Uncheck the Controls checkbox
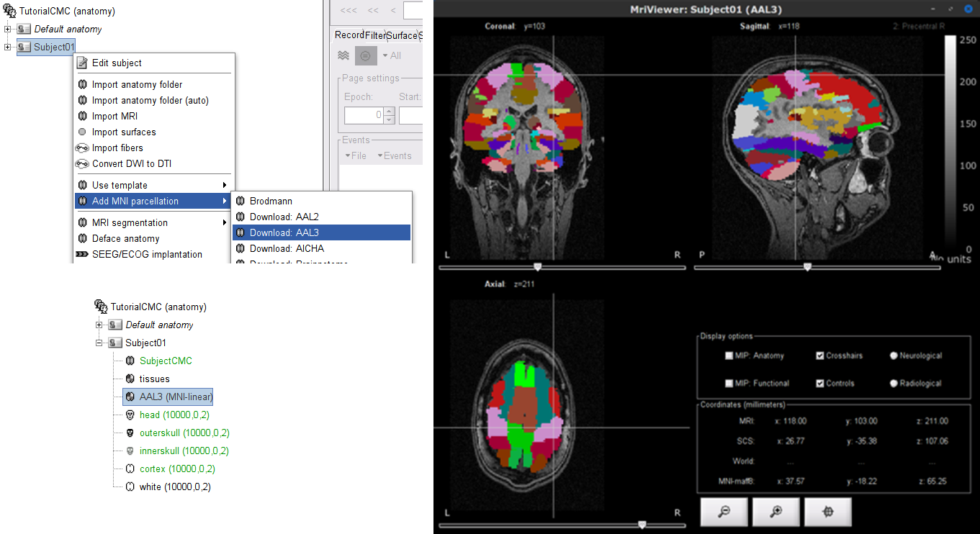The width and height of the screenshot is (980, 534). (x=819, y=384)
